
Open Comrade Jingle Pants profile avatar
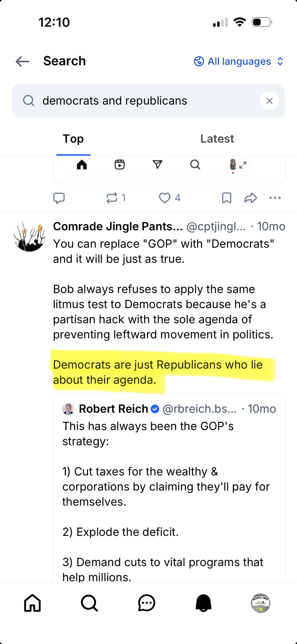coord(29,236)
